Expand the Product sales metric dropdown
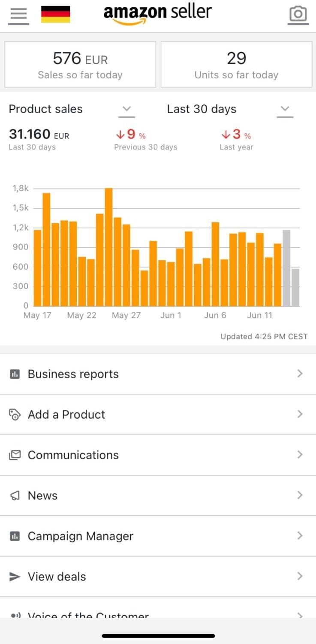The width and height of the screenshot is (316, 644). [126, 109]
